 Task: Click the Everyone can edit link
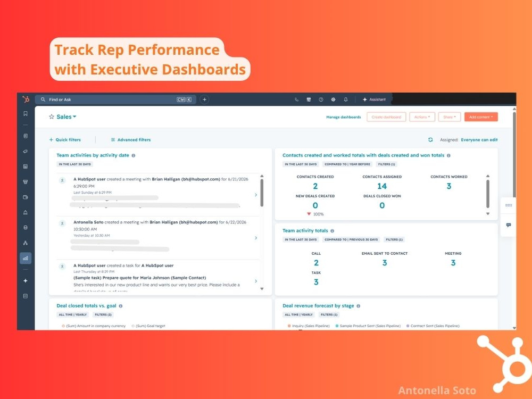click(479, 140)
